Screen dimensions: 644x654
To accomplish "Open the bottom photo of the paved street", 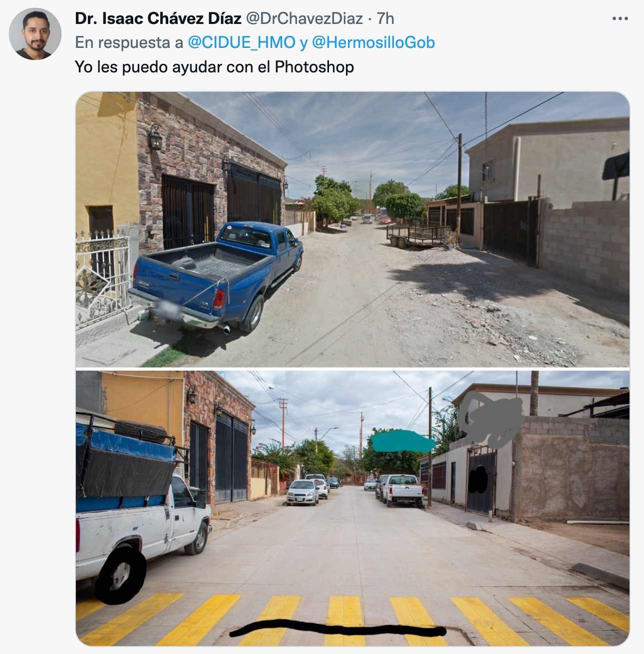I will (x=352, y=508).
